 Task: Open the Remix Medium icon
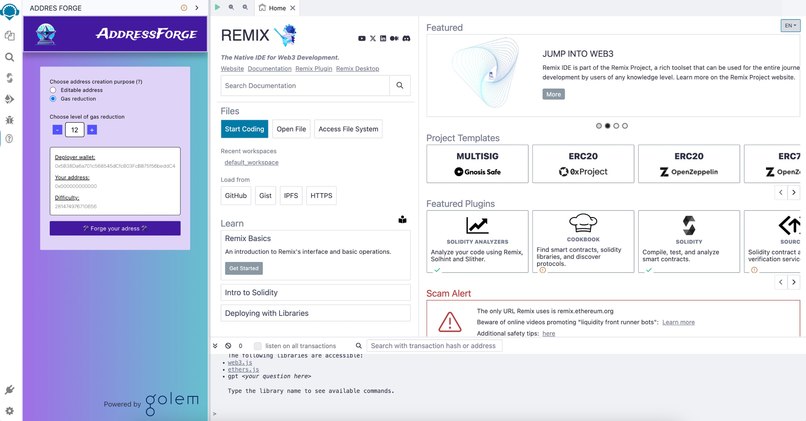pyautogui.click(x=394, y=39)
